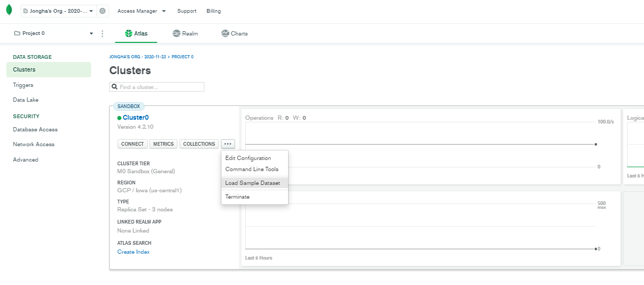Click the Cluster0 green status dot
The height and width of the screenshot is (285, 644).
tap(119, 118)
